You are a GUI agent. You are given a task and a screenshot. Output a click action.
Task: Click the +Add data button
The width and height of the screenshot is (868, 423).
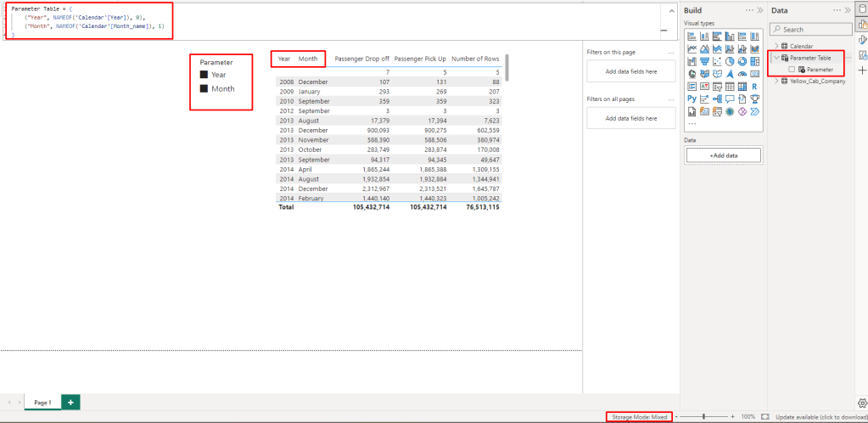click(723, 155)
